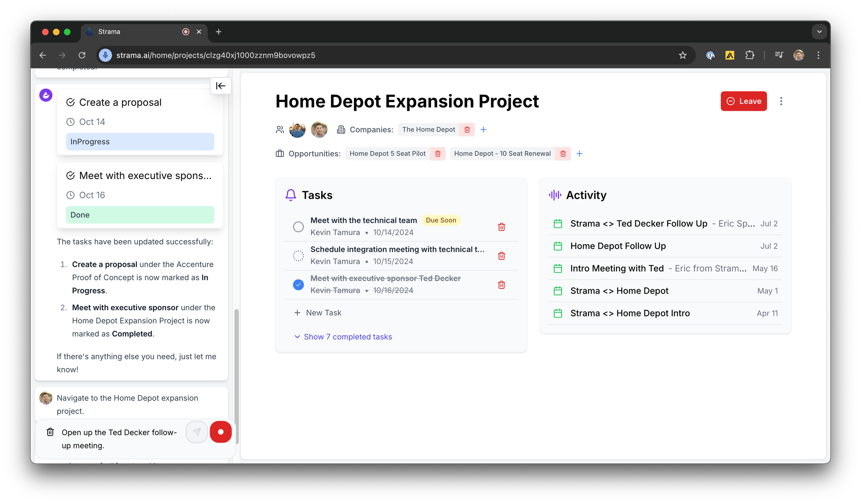The height and width of the screenshot is (504, 861).
Task: Remove Home Depot 5 Seat Pilot opportunity
Action: [x=438, y=154]
